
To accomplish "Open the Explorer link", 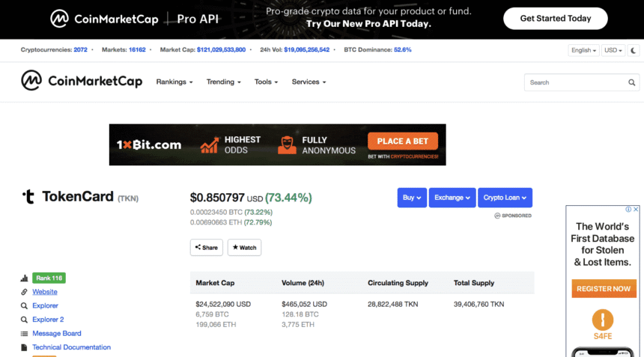I will 45,305.
